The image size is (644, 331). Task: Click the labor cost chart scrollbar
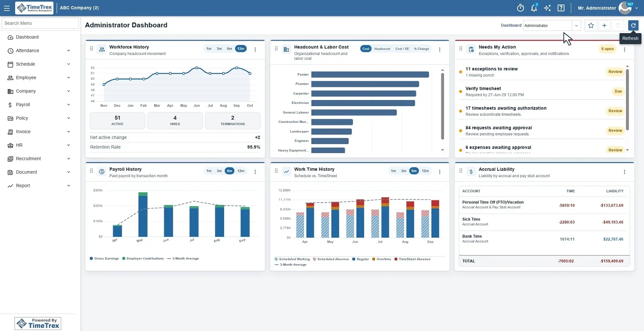click(443, 106)
